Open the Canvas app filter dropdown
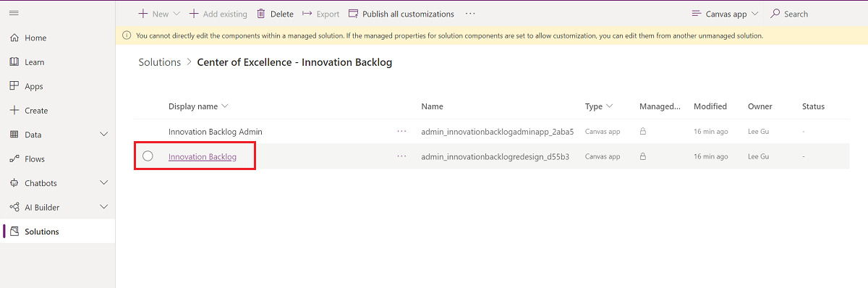 pos(725,14)
